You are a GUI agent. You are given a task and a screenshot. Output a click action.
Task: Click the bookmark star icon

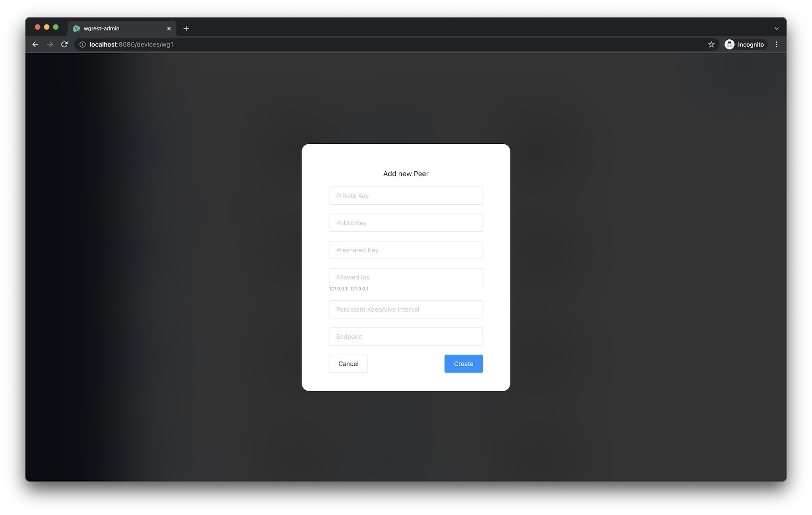(711, 44)
